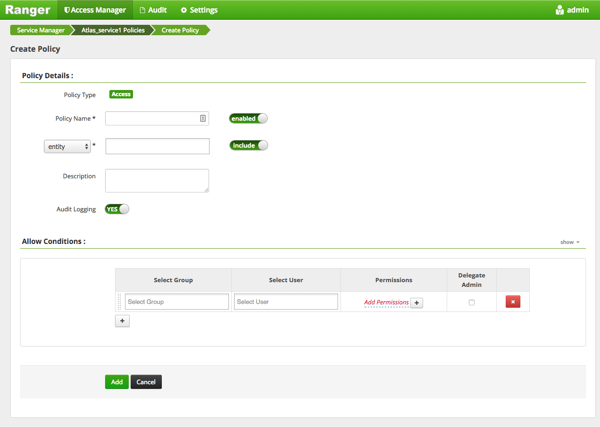Open the Select Group dropdown field

click(x=177, y=302)
